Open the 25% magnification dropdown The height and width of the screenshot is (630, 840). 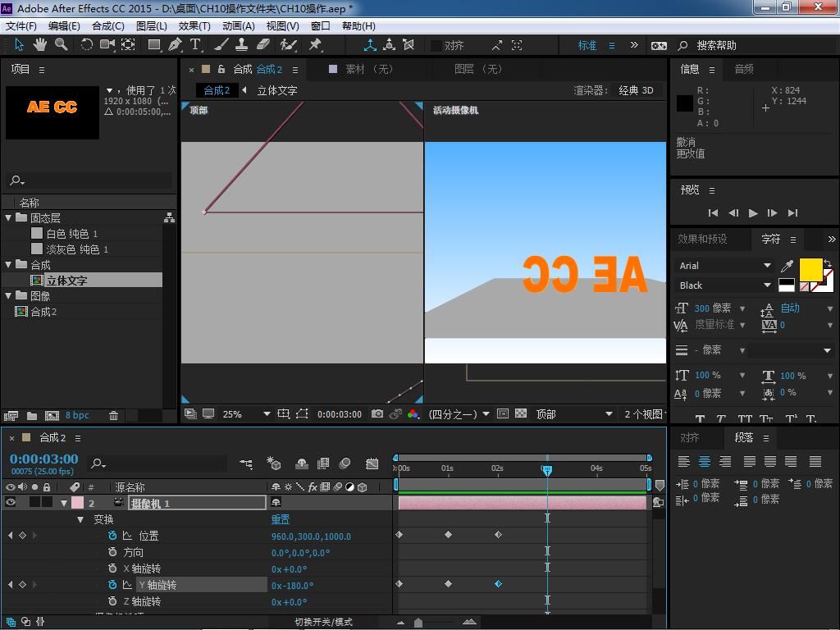pyautogui.click(x=246, y=414)
